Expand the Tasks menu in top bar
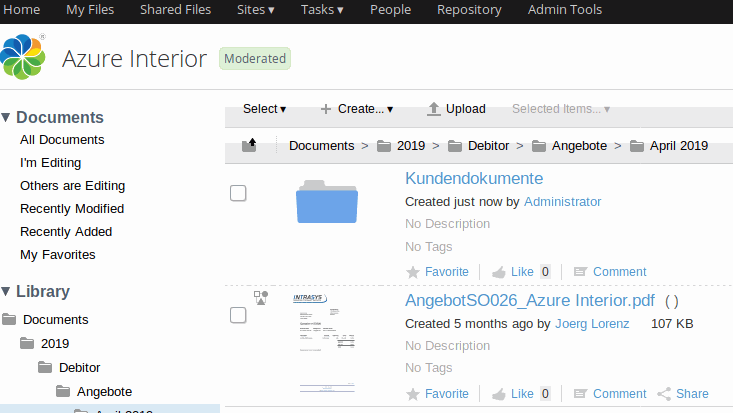 click(x=322, y=10)
